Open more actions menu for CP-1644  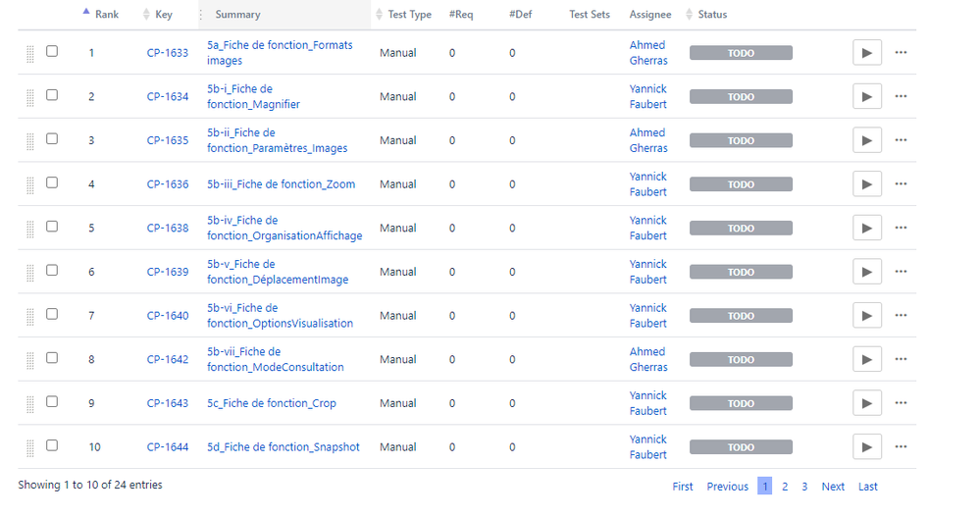click(901, 446)
